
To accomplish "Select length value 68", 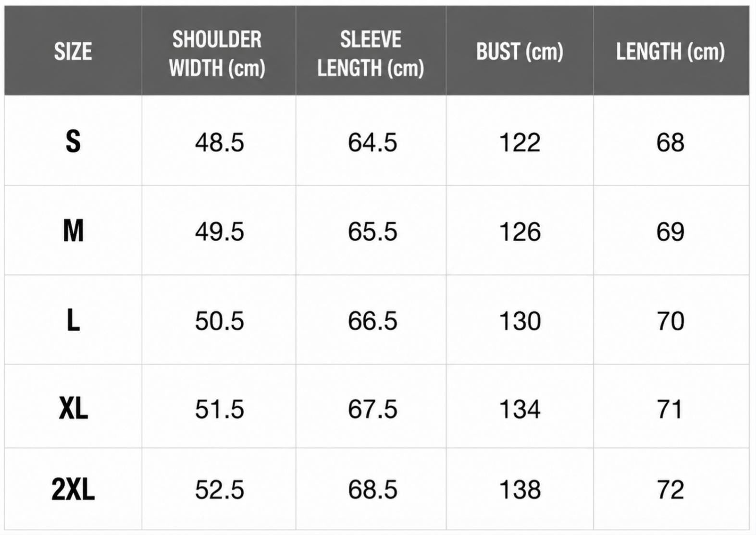I will (670, 143).
